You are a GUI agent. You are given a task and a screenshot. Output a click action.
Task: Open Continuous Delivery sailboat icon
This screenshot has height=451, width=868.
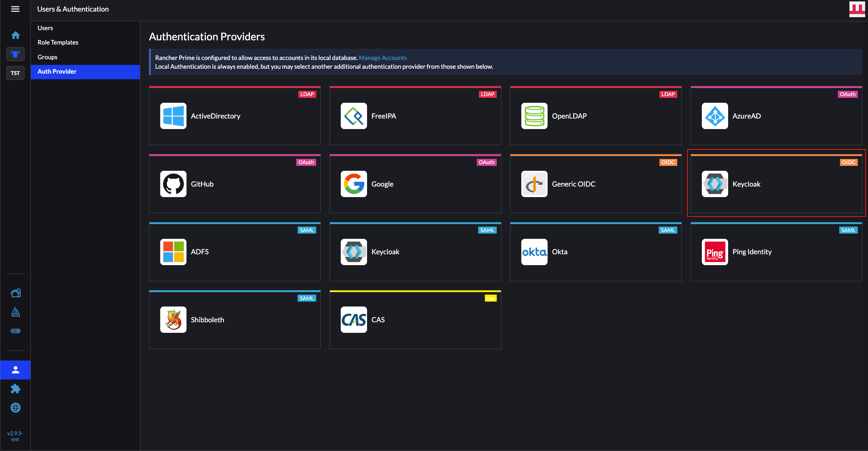15,312
